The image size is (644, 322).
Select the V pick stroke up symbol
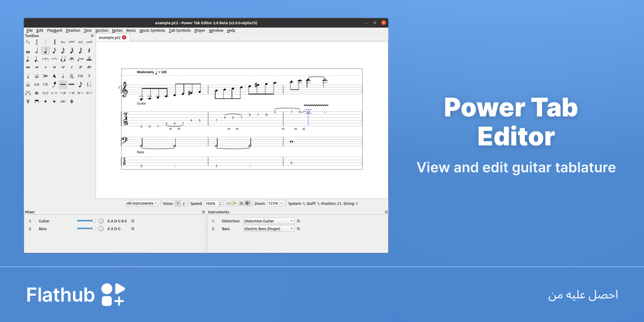pos(28,101)
